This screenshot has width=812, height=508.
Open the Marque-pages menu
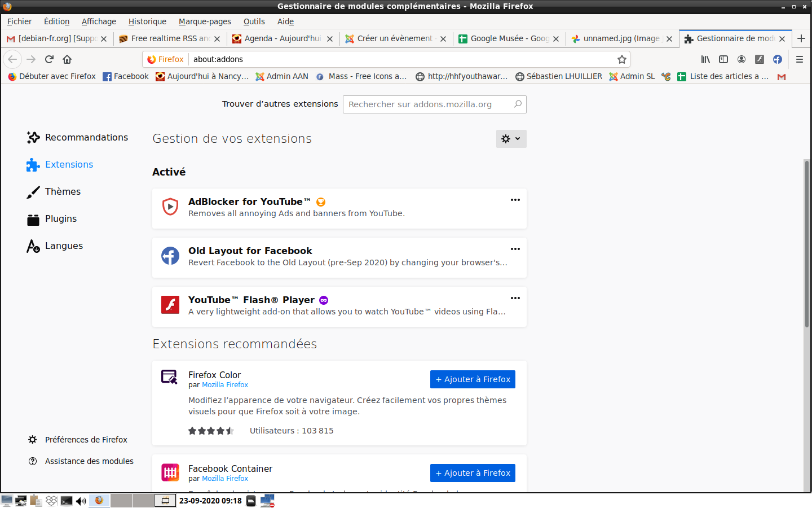[x=205, y=21]
